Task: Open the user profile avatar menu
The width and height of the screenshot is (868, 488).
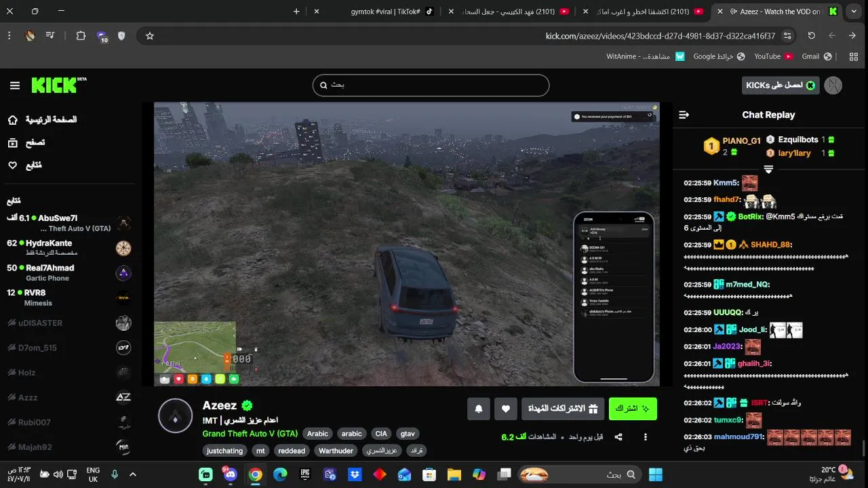Action: [833, 85]
